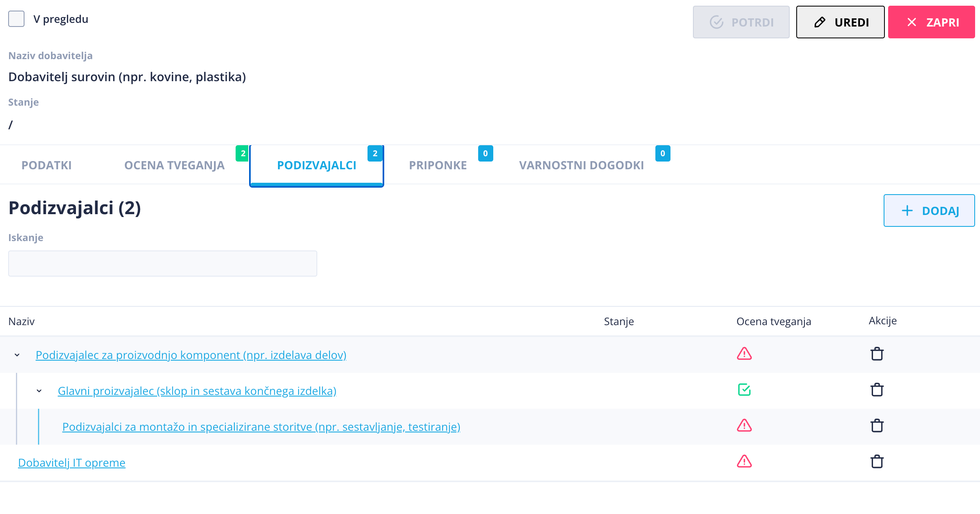Screen dimensions: 980x514
Task: Click the green badge on OCENA TVEGANJA tab
Action: point(243,153)
